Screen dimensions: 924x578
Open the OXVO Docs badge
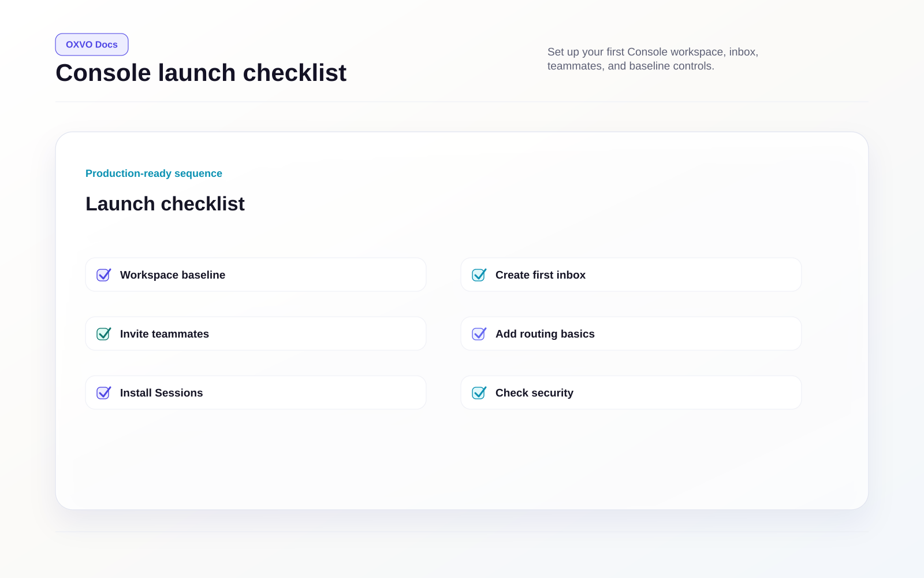pyautogui.click(x=92, y=45)
